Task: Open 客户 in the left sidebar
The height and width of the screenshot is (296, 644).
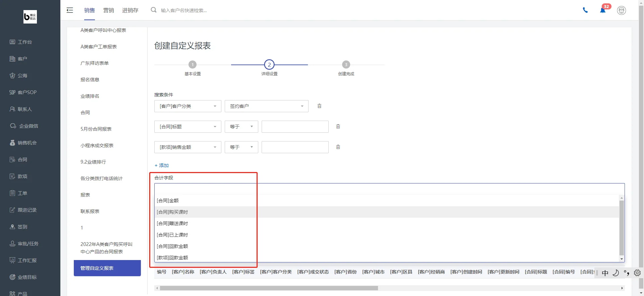Action: [18, 59]
